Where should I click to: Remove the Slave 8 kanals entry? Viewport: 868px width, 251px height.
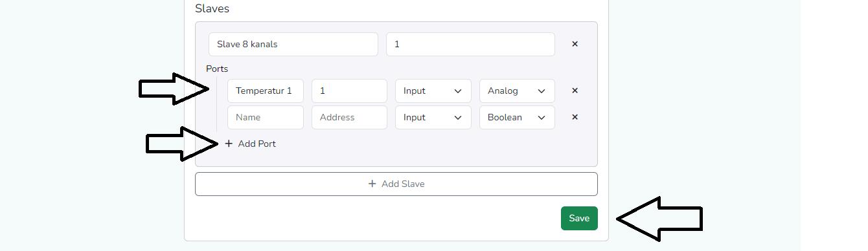click(575, 44)
